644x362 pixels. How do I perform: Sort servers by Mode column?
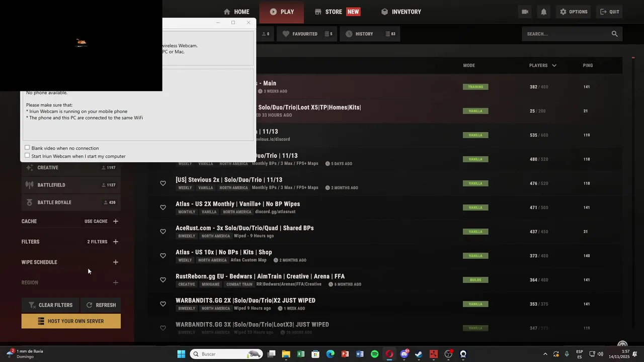tap(469, 65)
